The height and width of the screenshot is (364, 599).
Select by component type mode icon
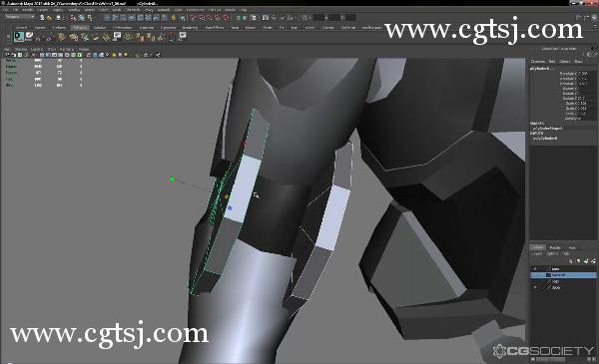pos(90,18)
